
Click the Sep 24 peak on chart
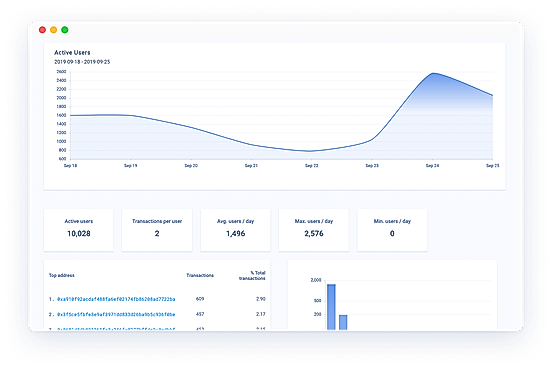click(433, 73)
